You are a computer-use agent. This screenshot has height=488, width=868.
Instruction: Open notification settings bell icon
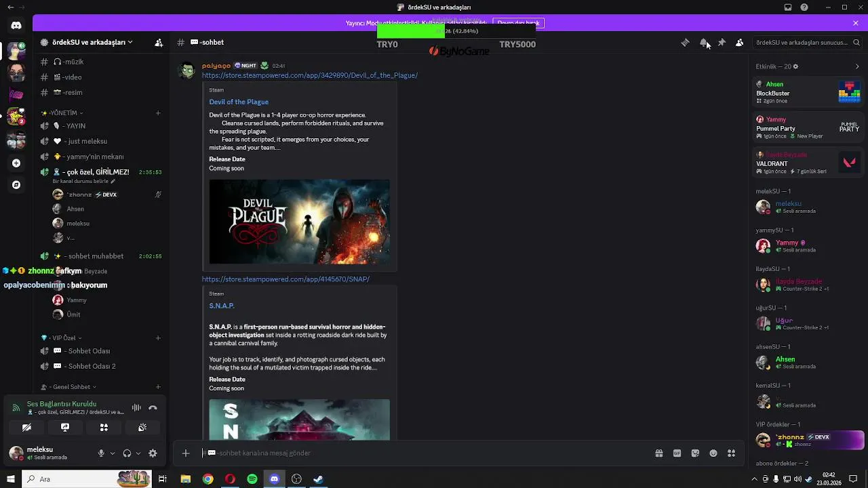[x=703, y=42]
